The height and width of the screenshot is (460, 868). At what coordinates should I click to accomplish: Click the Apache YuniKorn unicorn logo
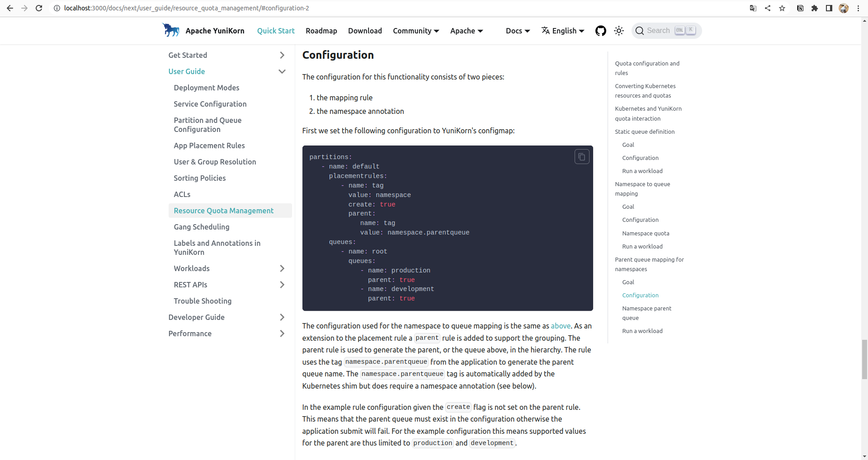171,30
